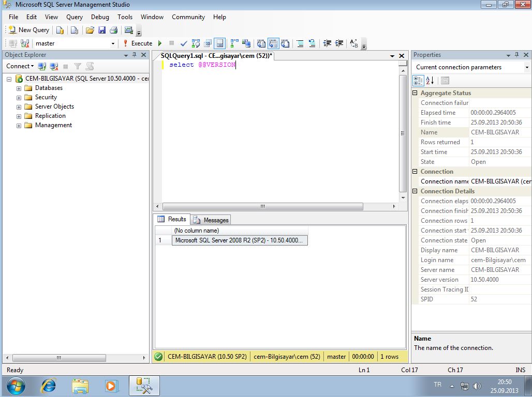The height and width of the screenshot is (397, 532).
Task: Click the Increase Indent icon
Action: (339, 43)
